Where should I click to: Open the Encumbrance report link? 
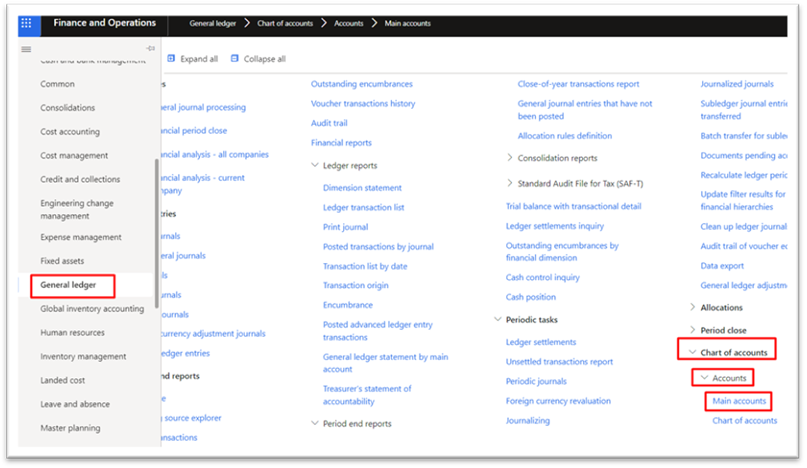(x=348, y=305)
